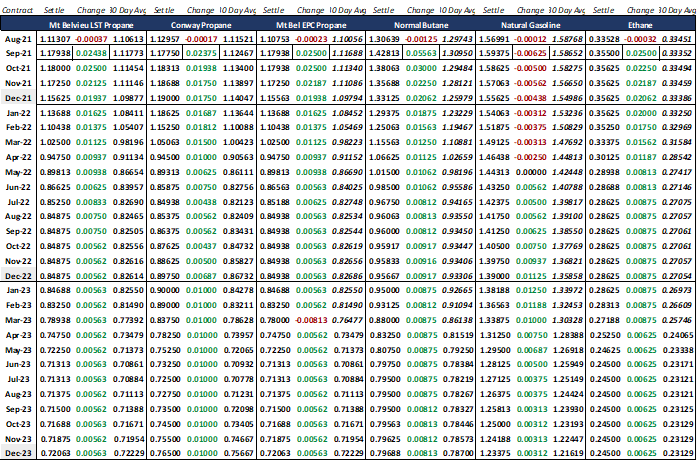The width and height of the screenshot is (697, 461).
Task: Select the May-22 Natural Gasoline change 0.00000
Action: click(531, 172)
